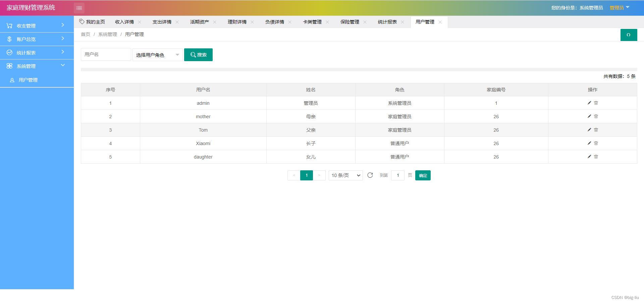Edit the Tom user row
The image size is (644, 303).
589,130
